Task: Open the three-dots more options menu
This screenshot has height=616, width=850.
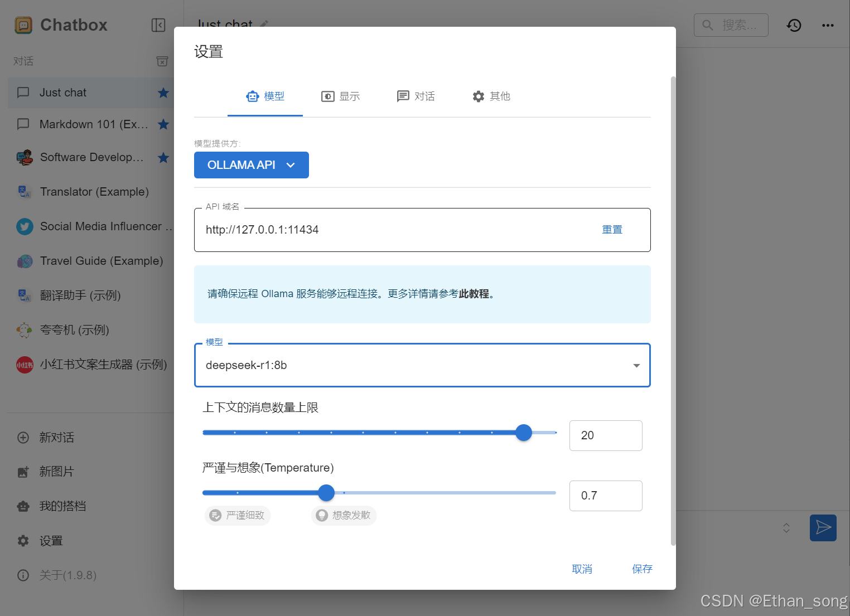Action: [828, 25]
